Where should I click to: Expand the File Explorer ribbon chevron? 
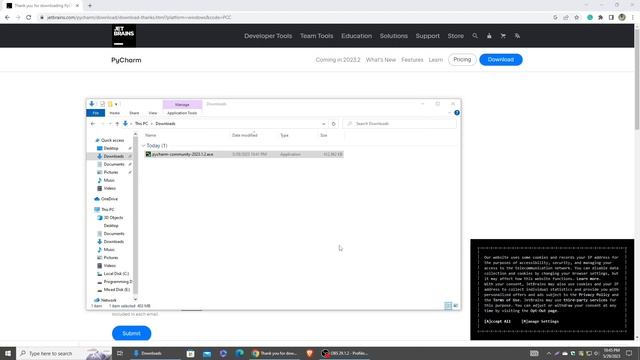449,113
